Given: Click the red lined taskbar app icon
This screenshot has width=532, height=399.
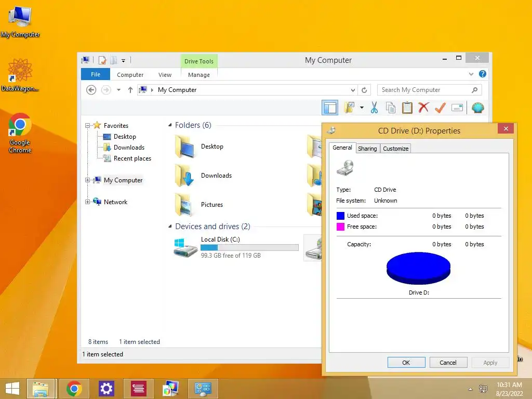Looking at the screenshot, I should click(x=138, y=389).
